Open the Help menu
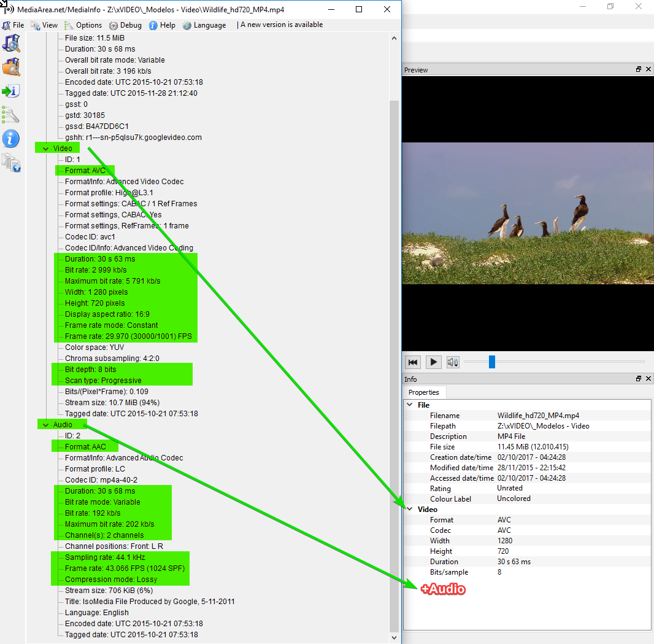 [x=162, y=25]
